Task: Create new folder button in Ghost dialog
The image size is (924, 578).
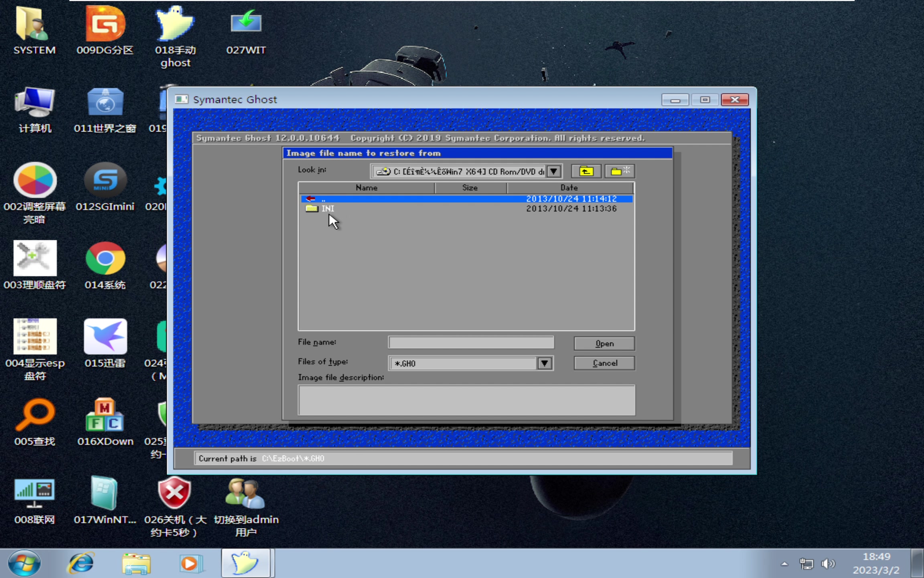Action: (620, 171)
